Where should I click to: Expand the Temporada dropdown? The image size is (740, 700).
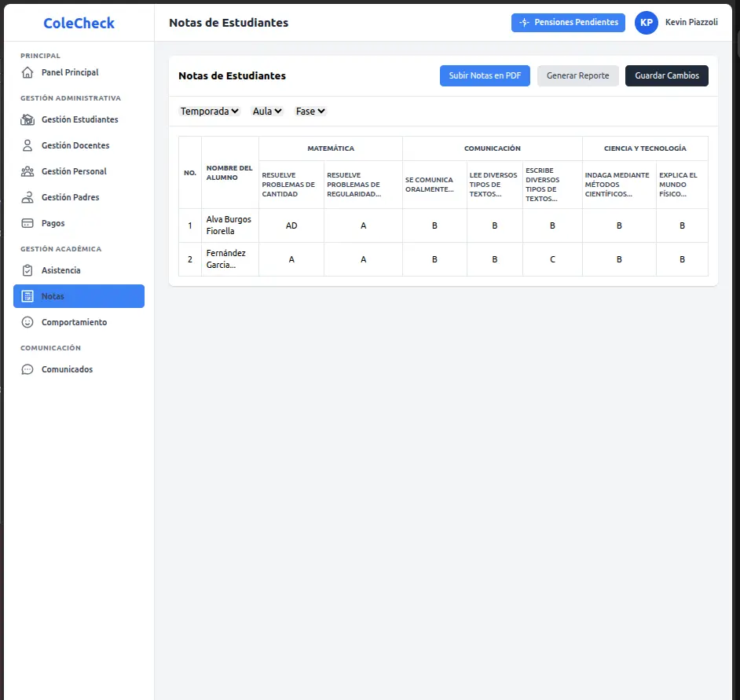click(x=210, y=112)
